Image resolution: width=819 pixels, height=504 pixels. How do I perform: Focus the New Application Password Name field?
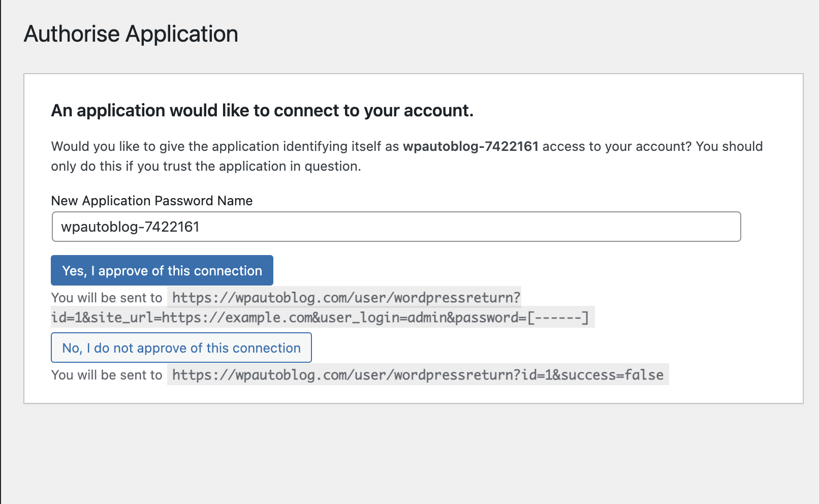(396, 227)
